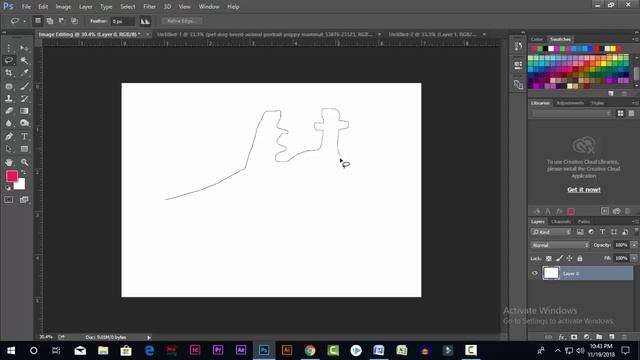Click the Feather value input field
Image resolution: width=640 pixels, height=360 pixels.
123,21
